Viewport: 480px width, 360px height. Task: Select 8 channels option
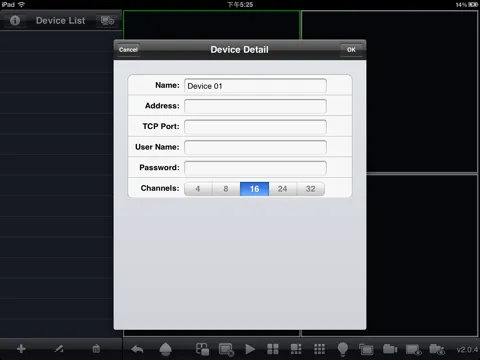(x=226, y=189)
